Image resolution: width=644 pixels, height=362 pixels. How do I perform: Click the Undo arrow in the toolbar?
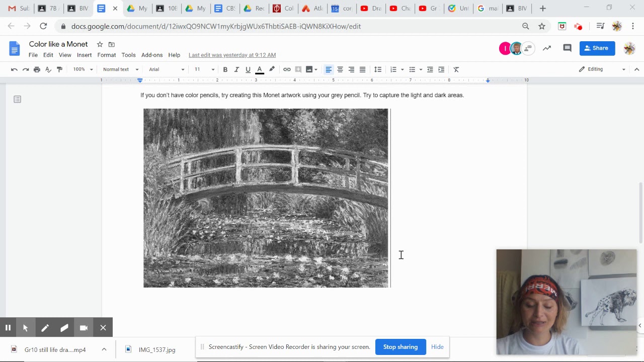pos(14,69)
